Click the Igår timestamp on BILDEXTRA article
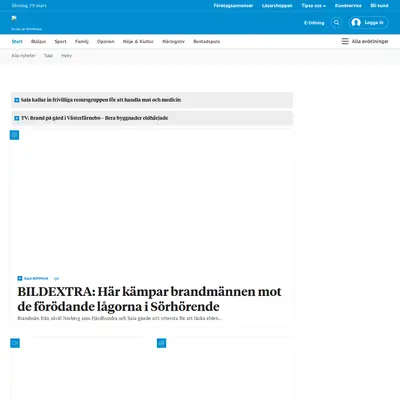Viewport: 400px width, 400px height. 56,278
